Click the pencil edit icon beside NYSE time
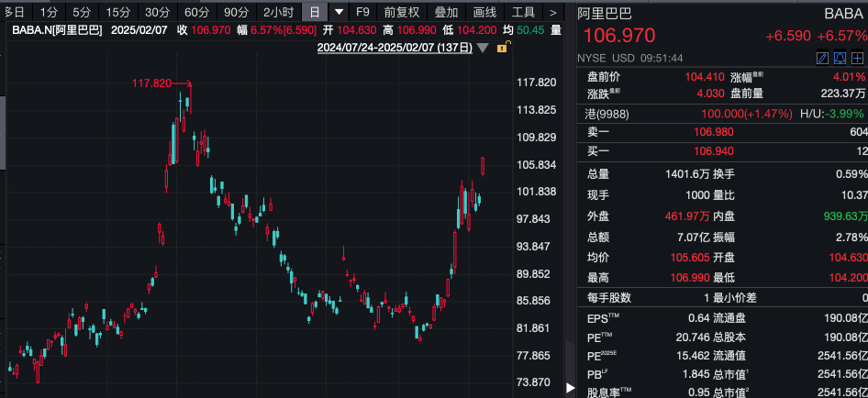 pyautogui.click(x=823, y=58)
